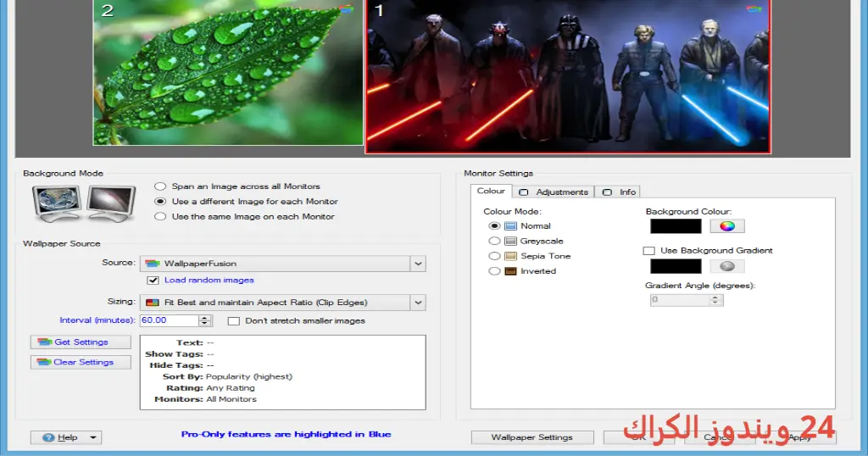Click the WallpaperFusion icon in Source field

click(153, 264)
